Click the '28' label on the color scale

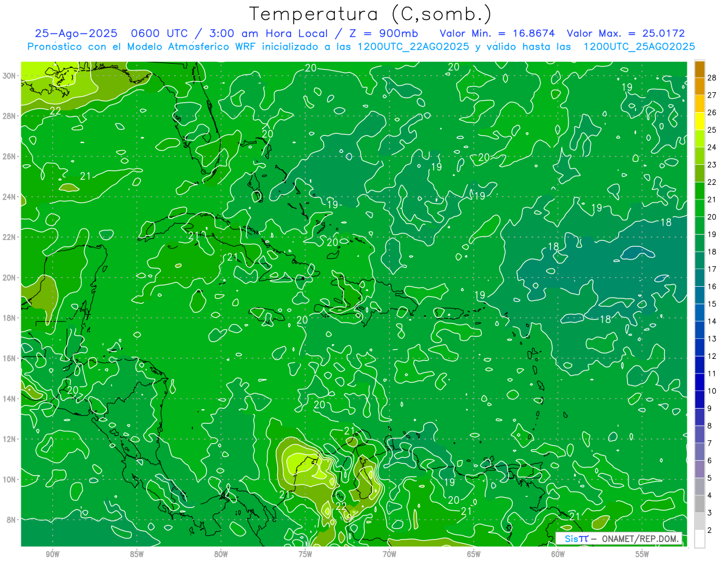point(712,78)
